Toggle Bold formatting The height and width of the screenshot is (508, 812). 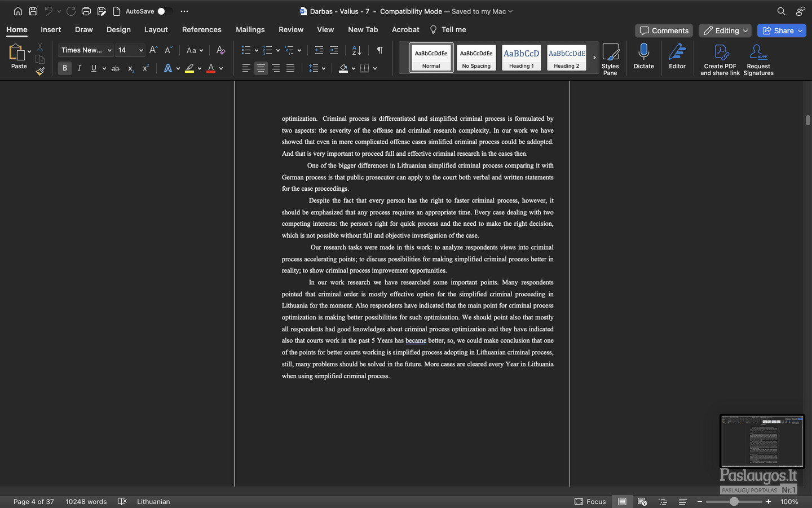click(x=65, y=68)
